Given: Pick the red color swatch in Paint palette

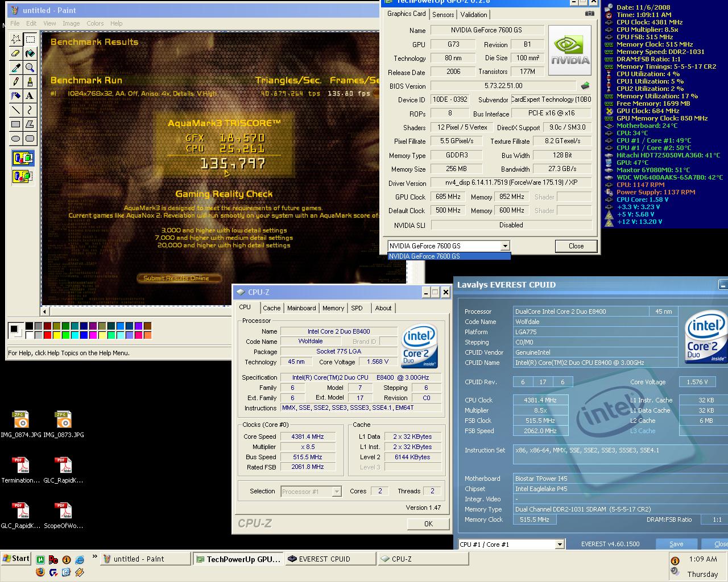Looking at the screenshot, I should coord(47,335).
